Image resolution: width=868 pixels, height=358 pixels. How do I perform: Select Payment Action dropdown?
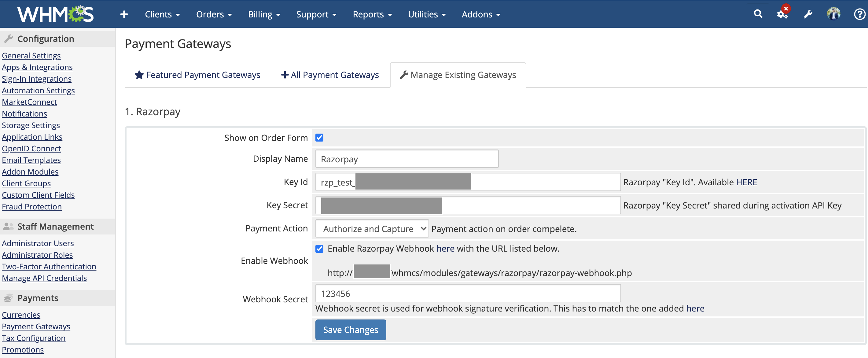[x=371, y=228]
